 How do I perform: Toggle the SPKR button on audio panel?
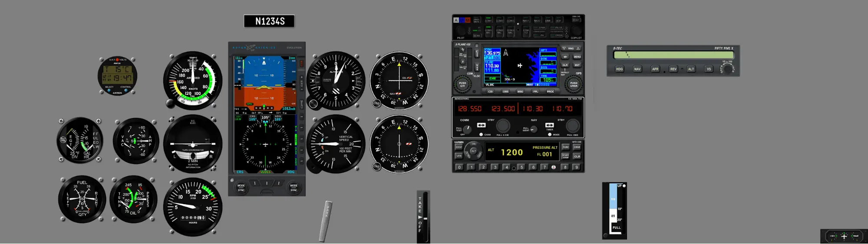point(540,28)
